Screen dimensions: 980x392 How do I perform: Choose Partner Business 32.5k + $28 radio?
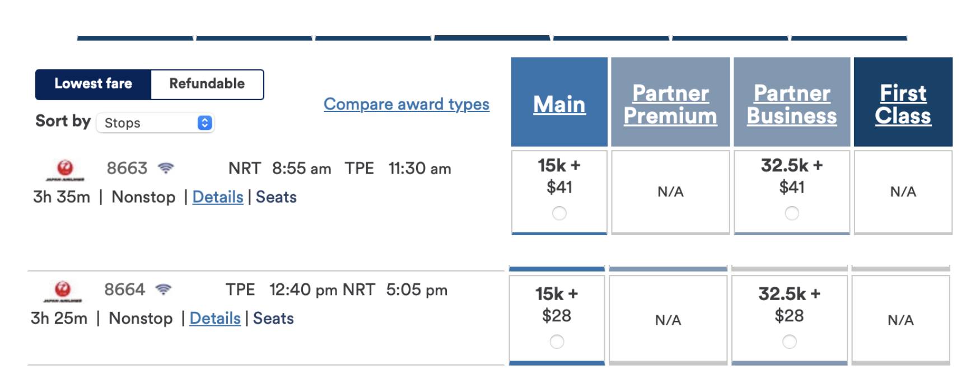click(789, 342)
